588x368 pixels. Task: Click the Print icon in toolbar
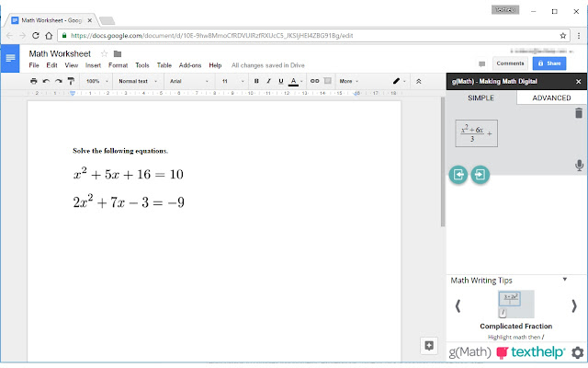pyautogui.click(x=34, y=81)
